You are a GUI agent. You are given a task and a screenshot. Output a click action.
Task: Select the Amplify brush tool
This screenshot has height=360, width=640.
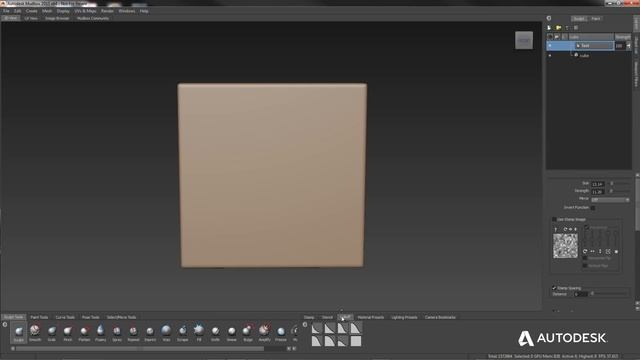(x=264, y=332)
